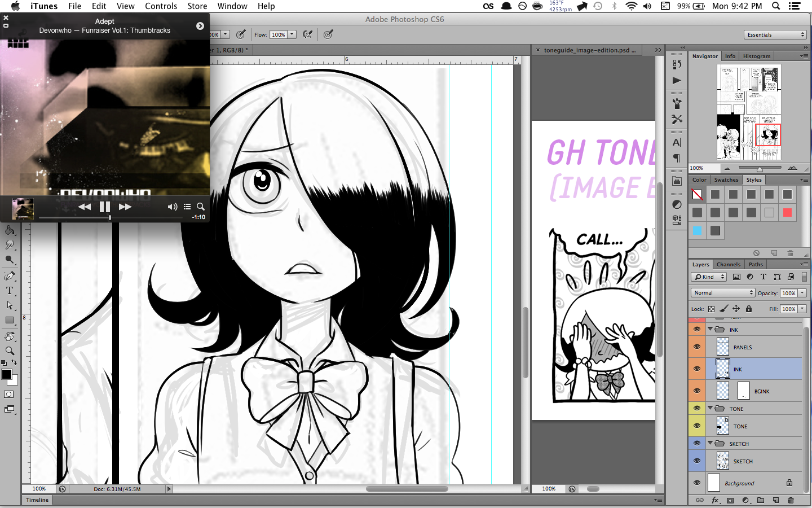Open Spotlight search in the menu bar
The height and width of the screenshot is (508, 812).
point(776,6)
